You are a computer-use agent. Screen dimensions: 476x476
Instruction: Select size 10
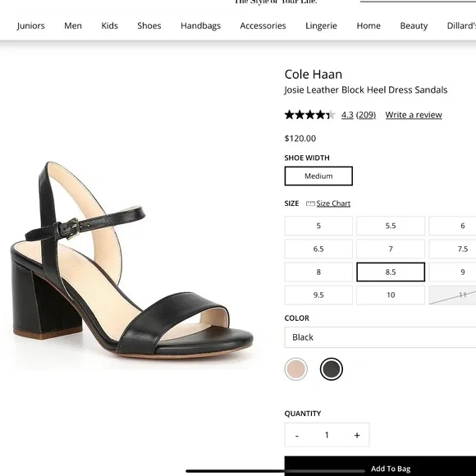point(391,295)
